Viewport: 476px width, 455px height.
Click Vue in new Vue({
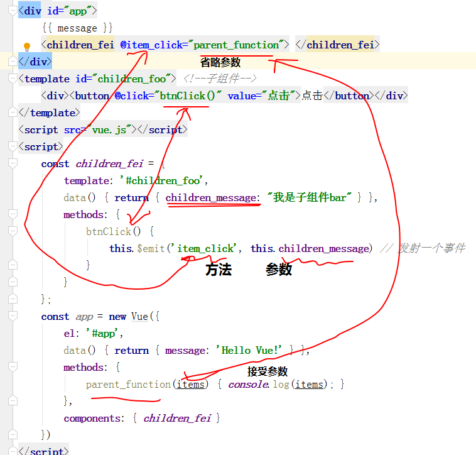[x=139, y=317]
